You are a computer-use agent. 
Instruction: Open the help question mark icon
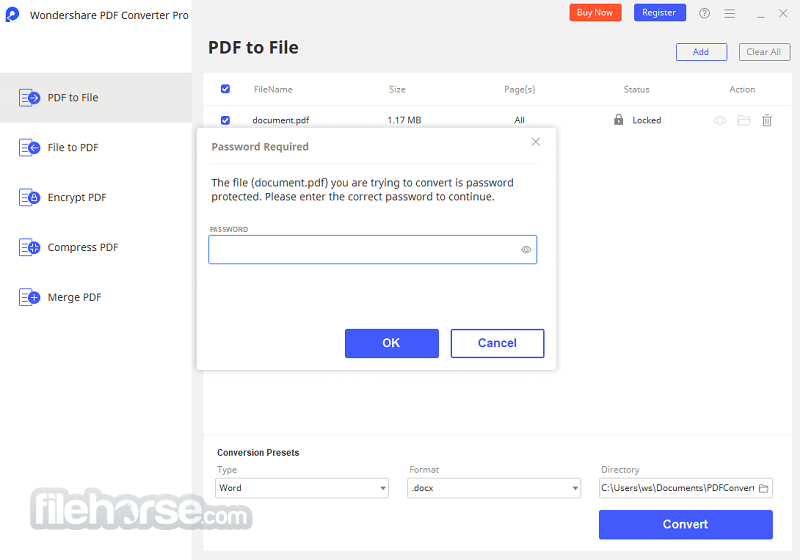(x=704, y=13)
